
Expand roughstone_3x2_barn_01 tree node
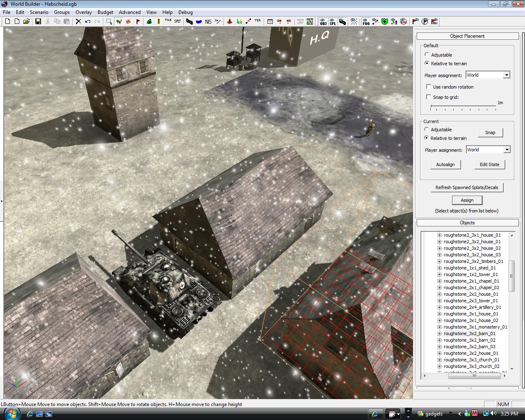(x=439, y=333)
